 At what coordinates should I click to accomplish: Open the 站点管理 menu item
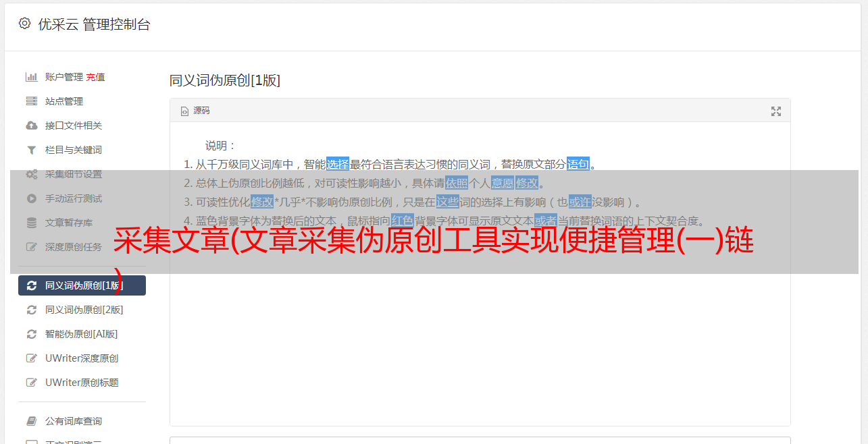coord(64,101)
